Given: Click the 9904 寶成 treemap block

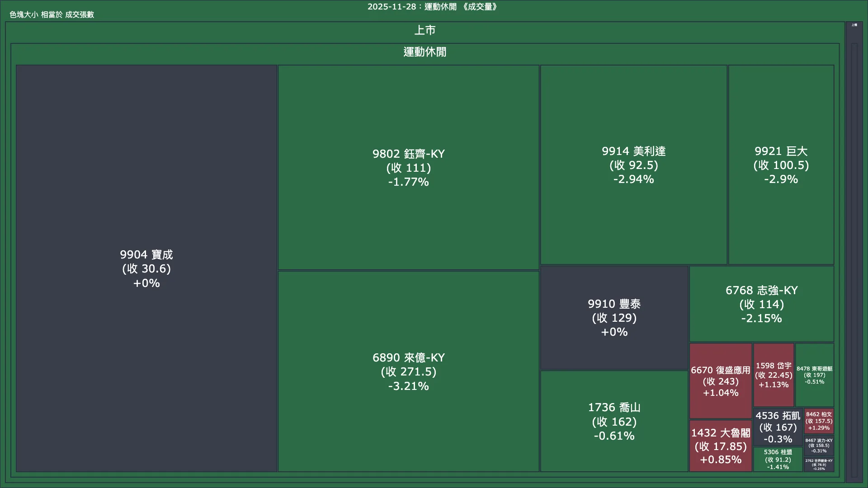Looking at the screenshot, I should (146, 268).
